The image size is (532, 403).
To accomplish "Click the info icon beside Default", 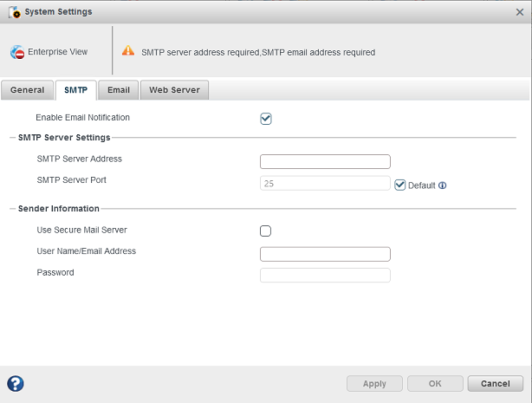I will 443,185.
